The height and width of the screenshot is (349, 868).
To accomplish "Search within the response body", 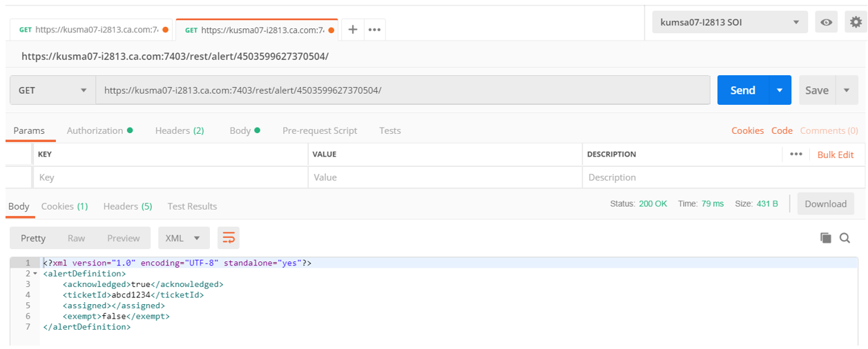I will [x=845, y=238].
